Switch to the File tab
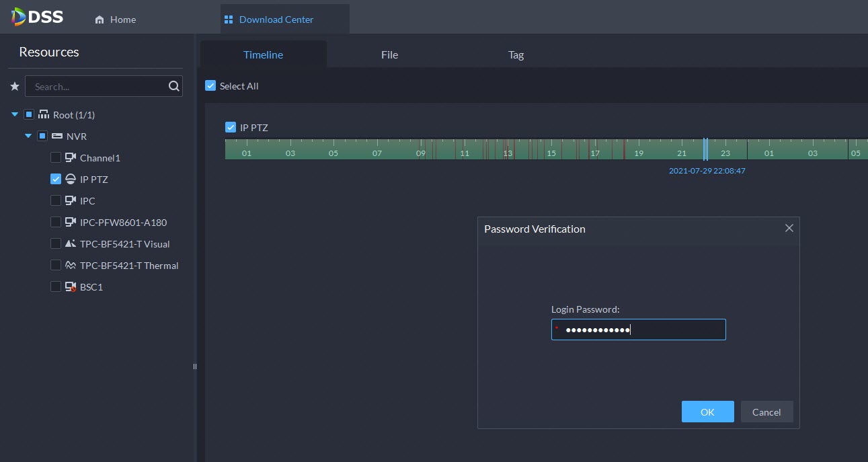 (389, 55)
